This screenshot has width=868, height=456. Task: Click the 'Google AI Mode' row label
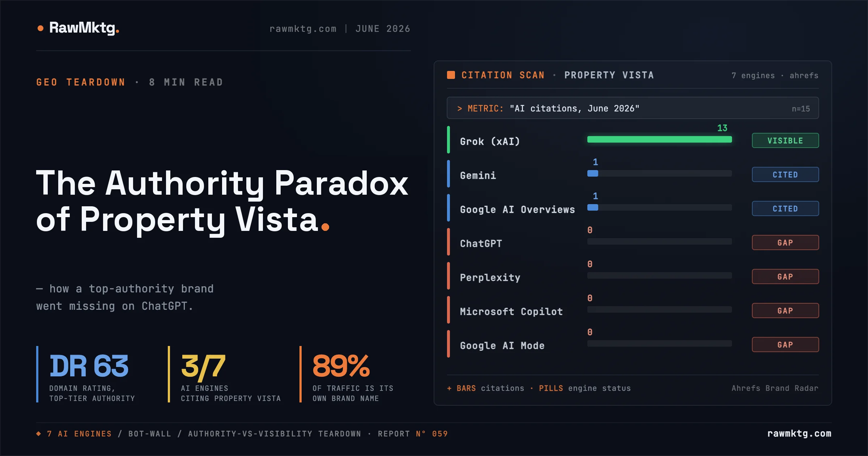point(502,346)
